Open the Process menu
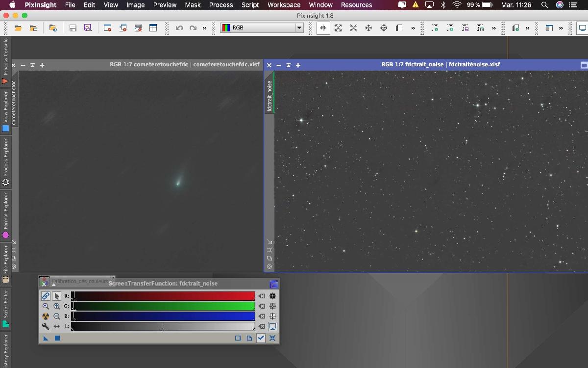Screen dimensions: 588x368 (220, 5)
